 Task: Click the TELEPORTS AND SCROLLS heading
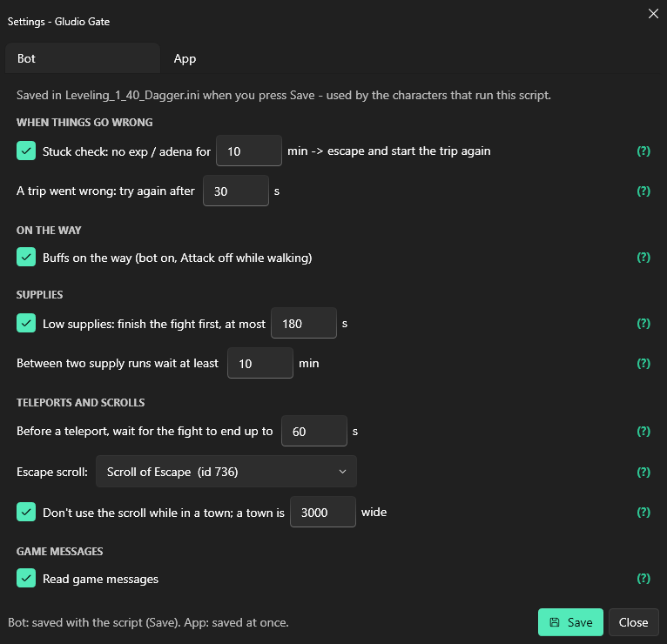80,403
